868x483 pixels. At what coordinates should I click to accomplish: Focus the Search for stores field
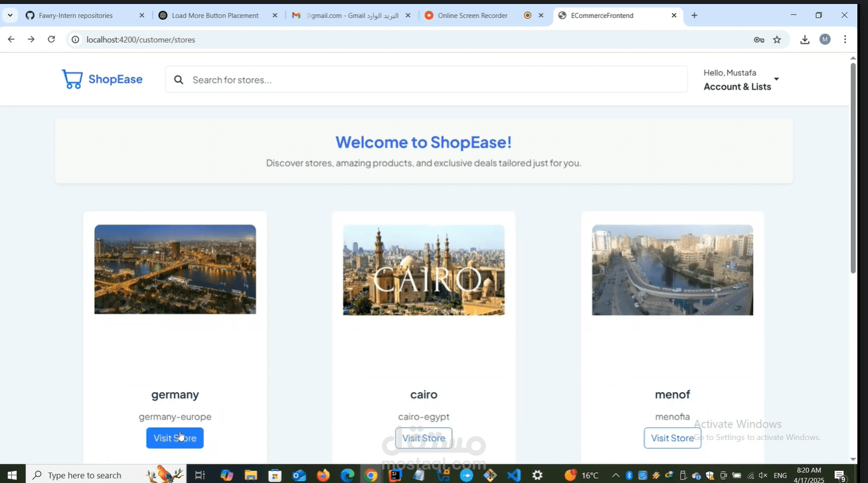[x=426, y=80]
